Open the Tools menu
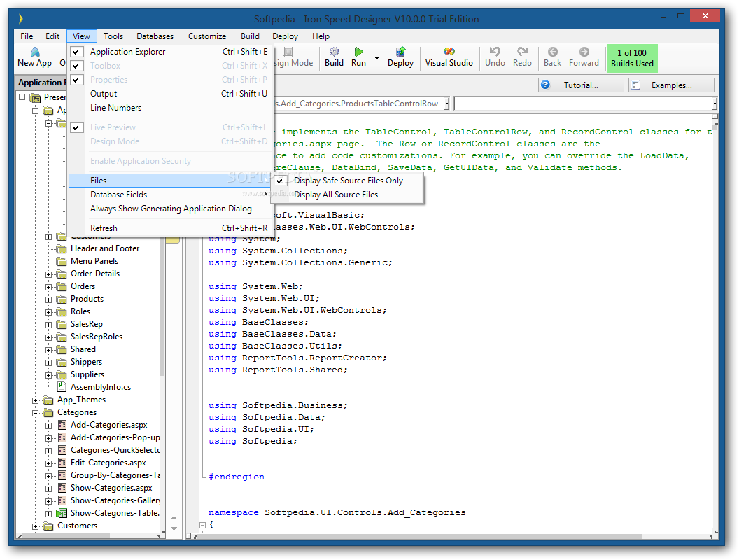 click(113, 36)
